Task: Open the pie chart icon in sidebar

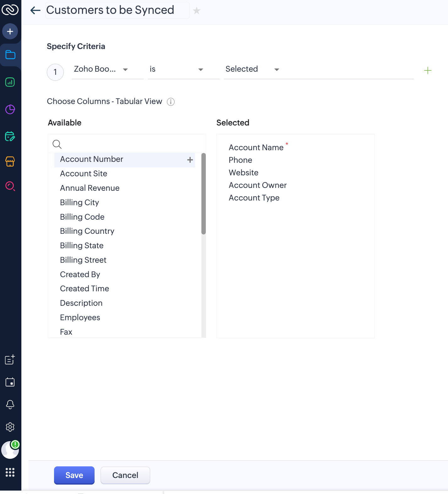Action: click(x=10, y=109)
